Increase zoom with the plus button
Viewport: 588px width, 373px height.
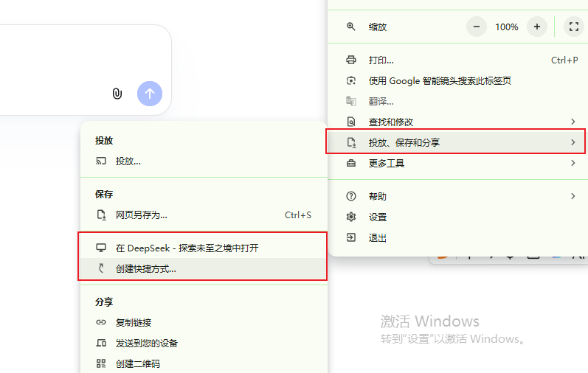537,27
